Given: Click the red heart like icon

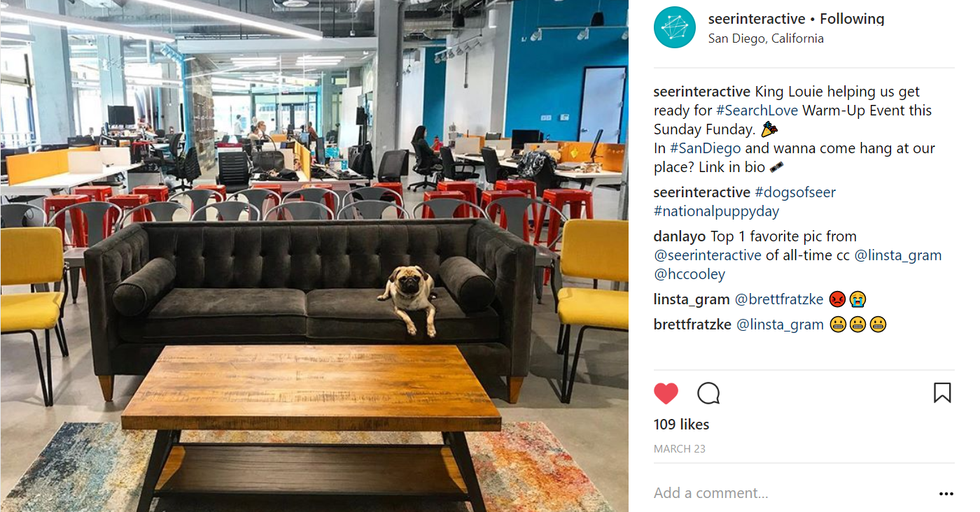Looking at the screenshot, I should tap(666, 393).
